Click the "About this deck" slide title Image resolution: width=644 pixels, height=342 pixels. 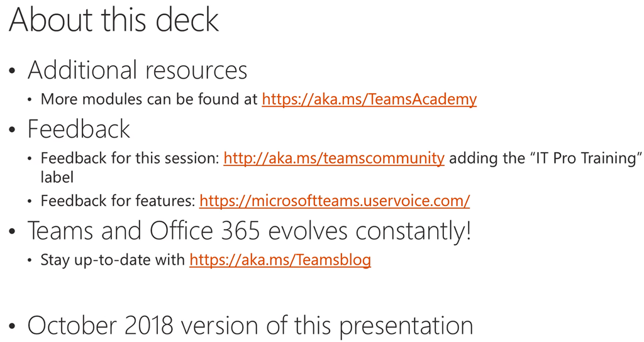(114, 19)
